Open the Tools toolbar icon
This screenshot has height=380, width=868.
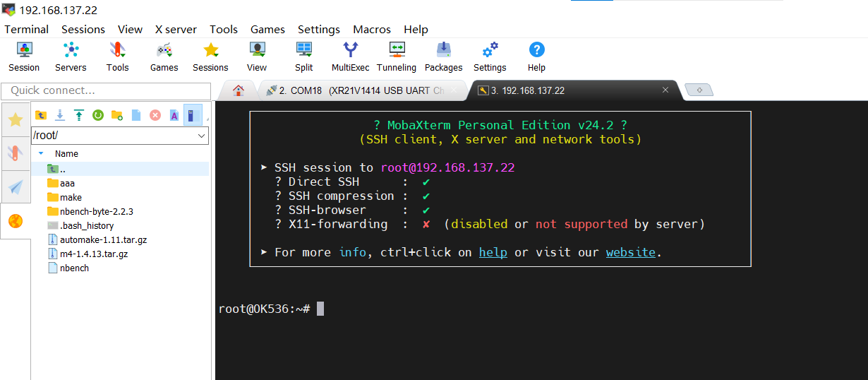pyautogui.click(x=117, y=57)
